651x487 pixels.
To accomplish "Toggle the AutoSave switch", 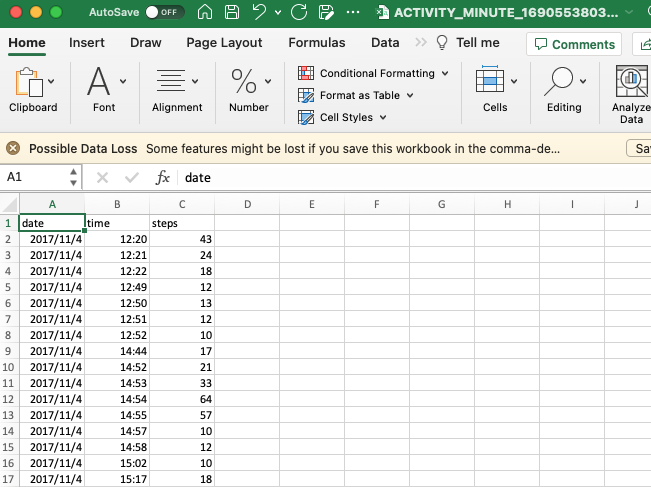I will tap(165, 12).
